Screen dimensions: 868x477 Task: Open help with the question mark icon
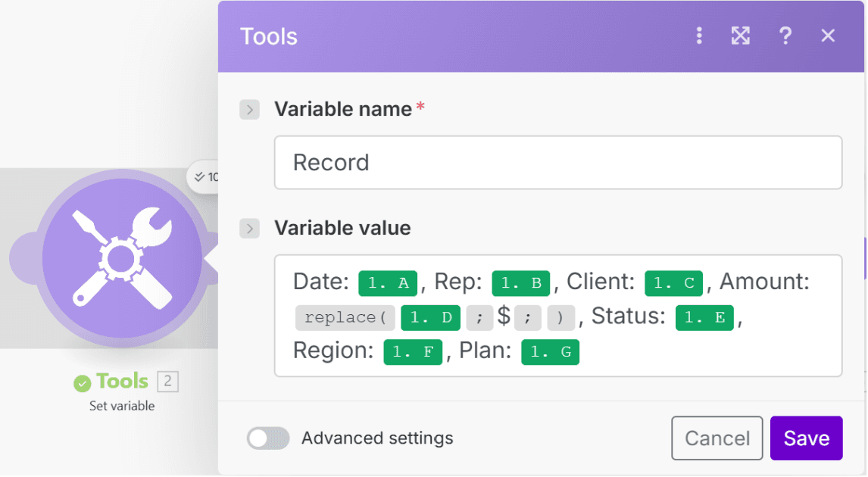coord(785,36)
